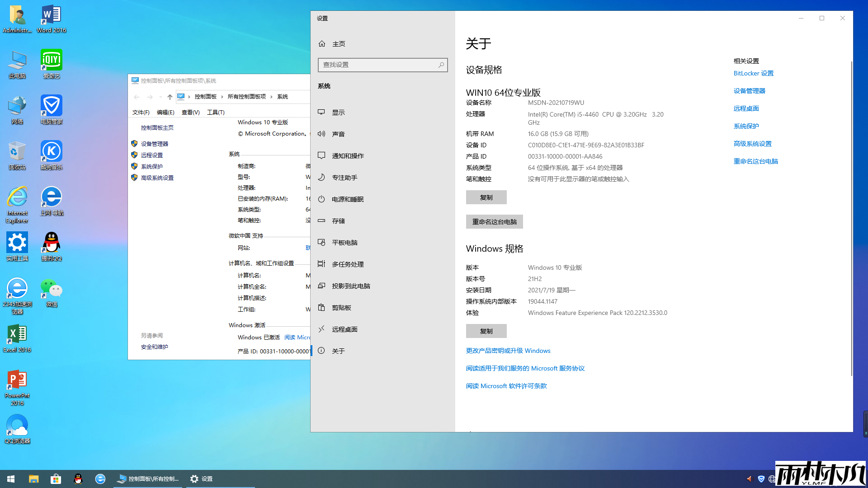Open the 通知和操作 settings page
This screenshot has width=868, height=488.
pos(383,156)
